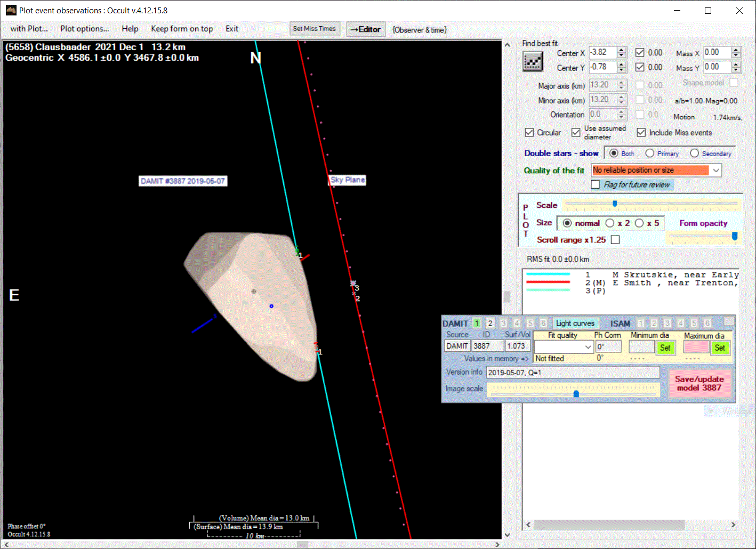Open the 'with Plot...' menu

29,29
